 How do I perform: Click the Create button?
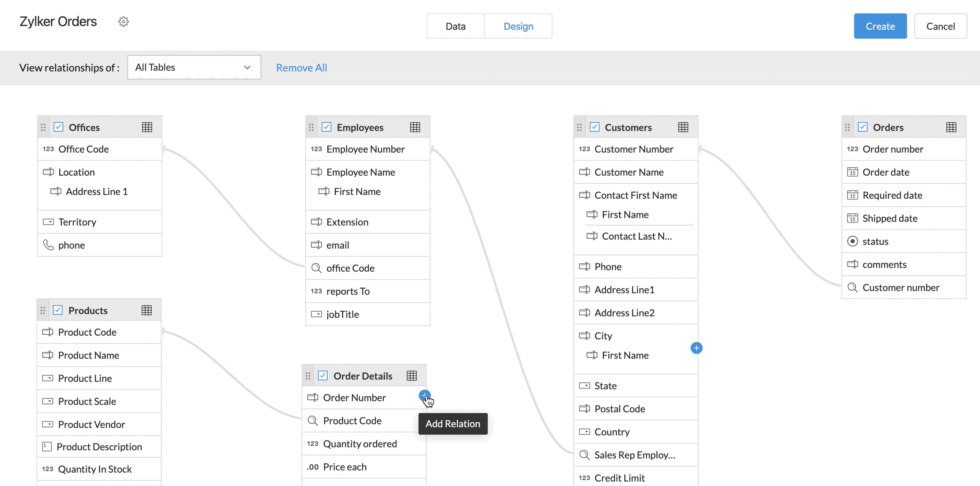(x=880, y=26)
